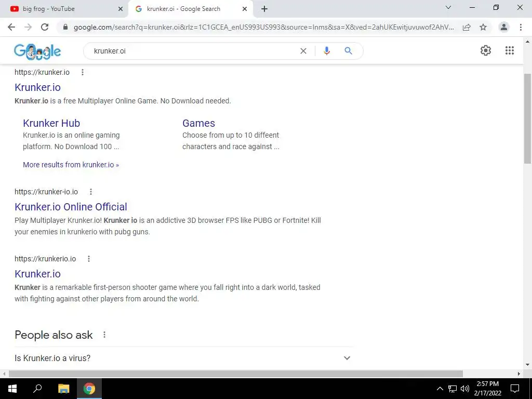Click the https://krunker.io URL text
This screenshot has height=399, width=532.
point(42,72)
